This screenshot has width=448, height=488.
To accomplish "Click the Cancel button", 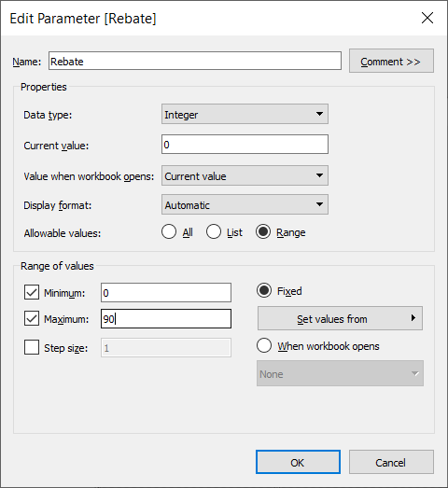I will tap(391, 462).
